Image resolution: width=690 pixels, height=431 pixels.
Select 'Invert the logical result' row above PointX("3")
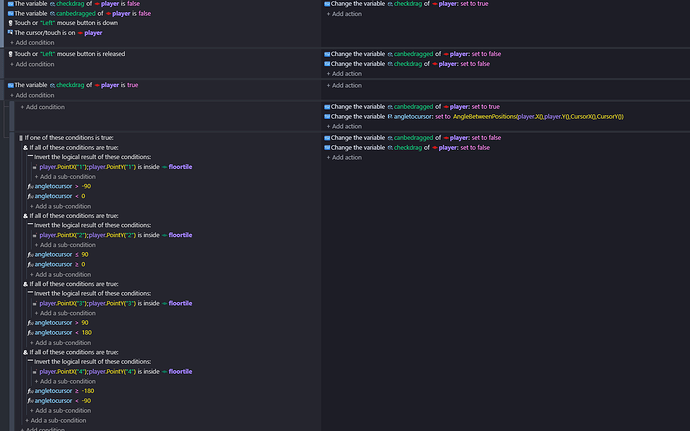point(89,293)
